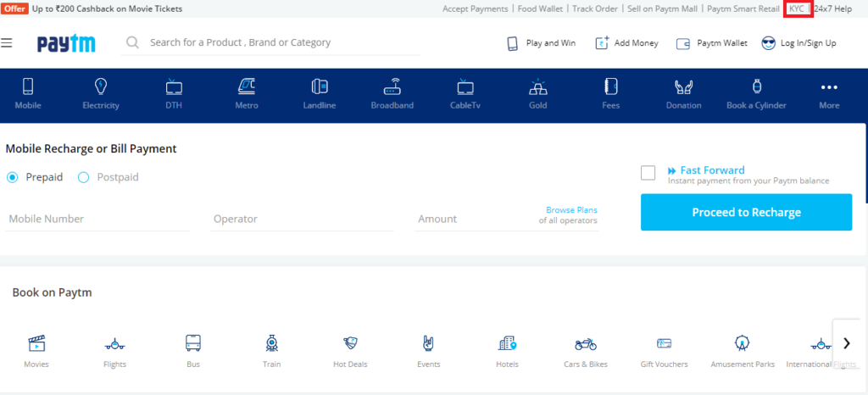
Task: Click the Fast Forward label
Action: [x=712, y=170]
